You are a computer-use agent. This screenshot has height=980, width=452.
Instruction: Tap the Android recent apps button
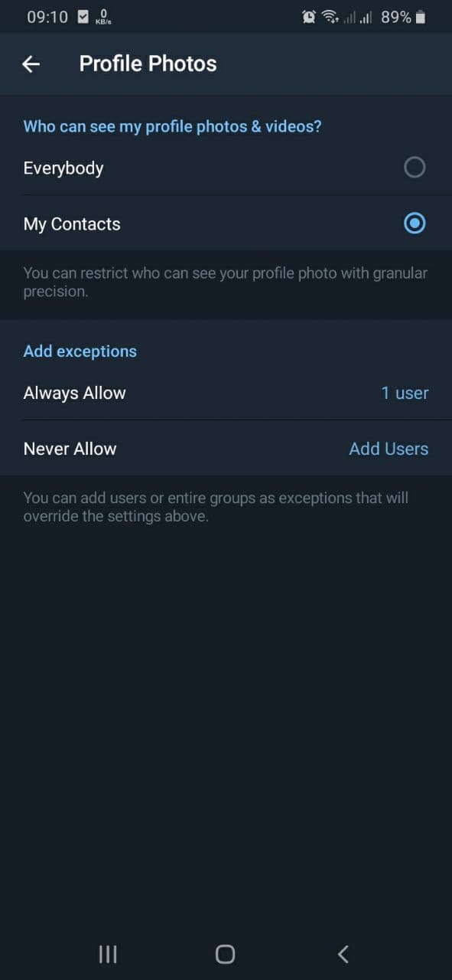pos(108,953)
